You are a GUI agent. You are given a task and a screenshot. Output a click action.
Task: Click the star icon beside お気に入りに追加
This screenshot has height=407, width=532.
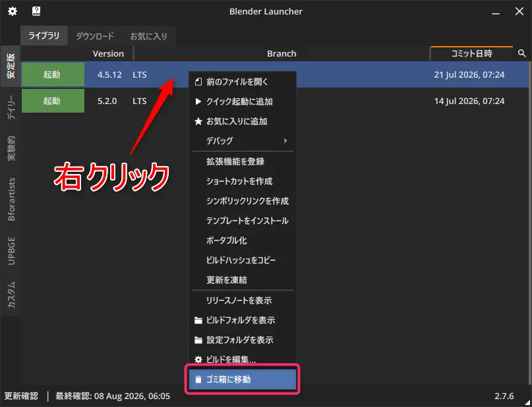198,121
